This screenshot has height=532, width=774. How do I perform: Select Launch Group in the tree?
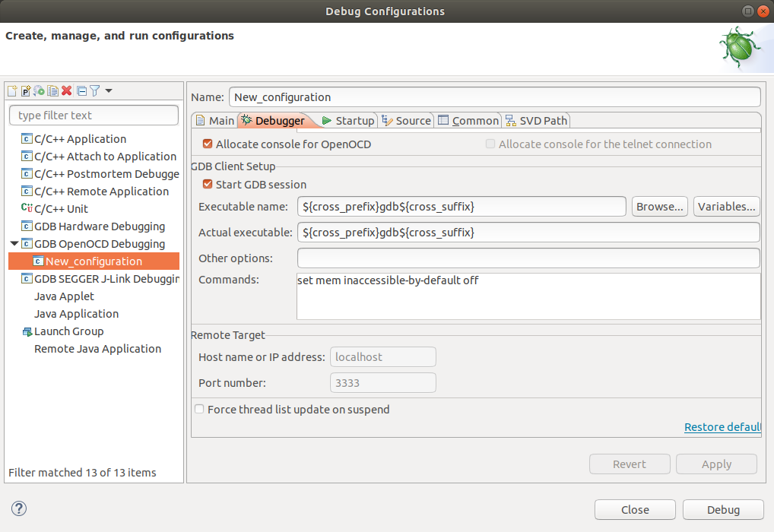coord(68,331)
